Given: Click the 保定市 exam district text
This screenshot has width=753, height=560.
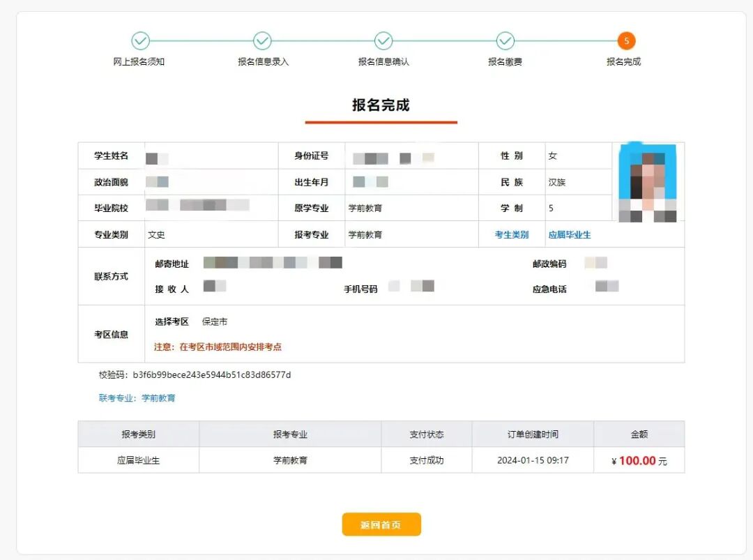Looking at the screenshot, I should coord(215,322).
